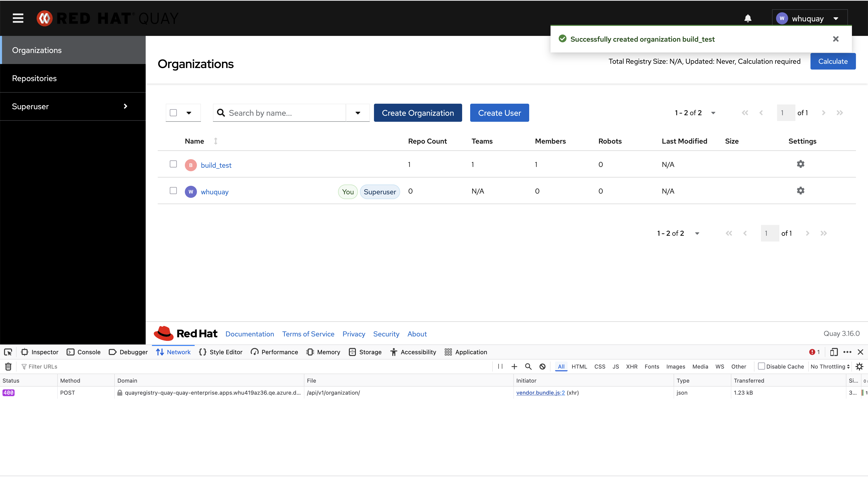This screenshot has width=868, height=477.
Task: Open settings gear for whuquay row
Action: click(x=800, y=191)
